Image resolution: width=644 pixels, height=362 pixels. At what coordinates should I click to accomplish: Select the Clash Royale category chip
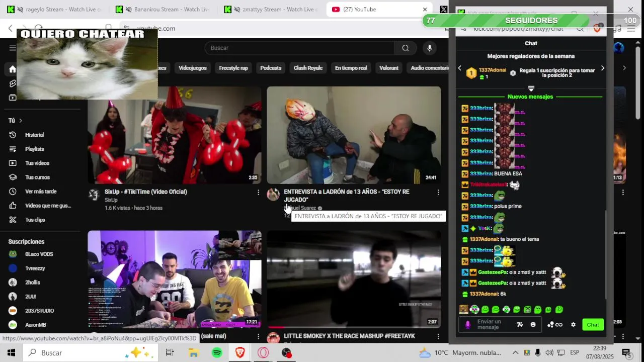point(308,68)
